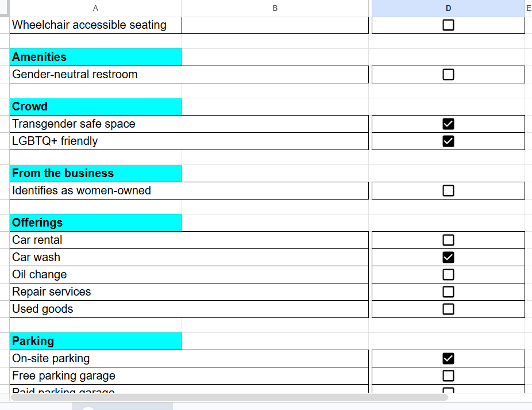Click the horizontal scrollbar at the bottom
This screenshot has width=532, height=410.
229,397
